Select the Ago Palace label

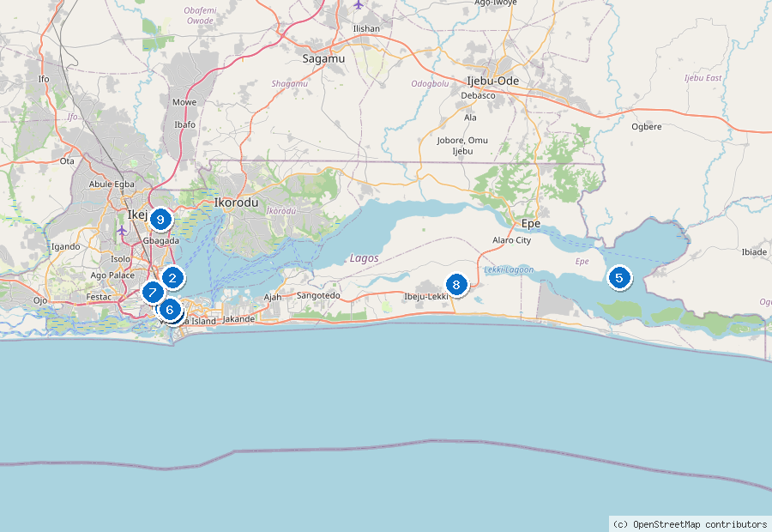click(x=112, y=275)
